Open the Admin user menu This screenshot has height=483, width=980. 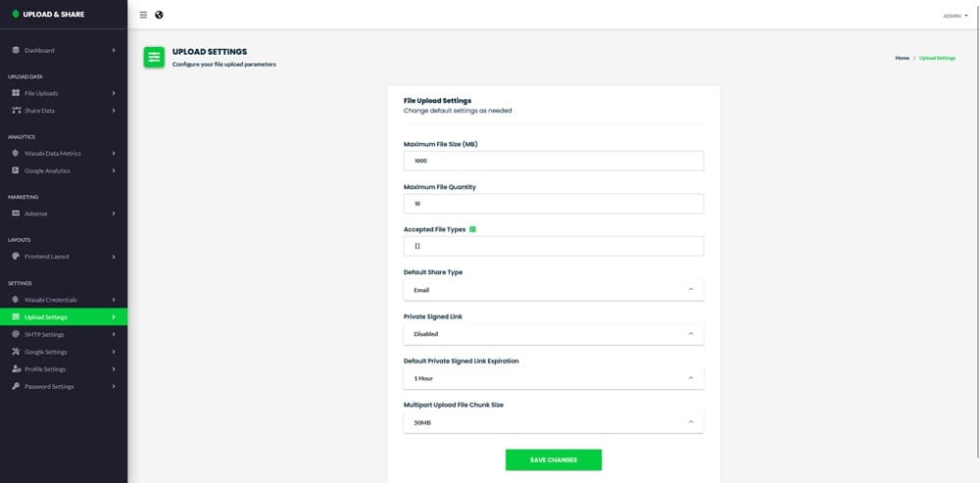[x=955, y=16]
